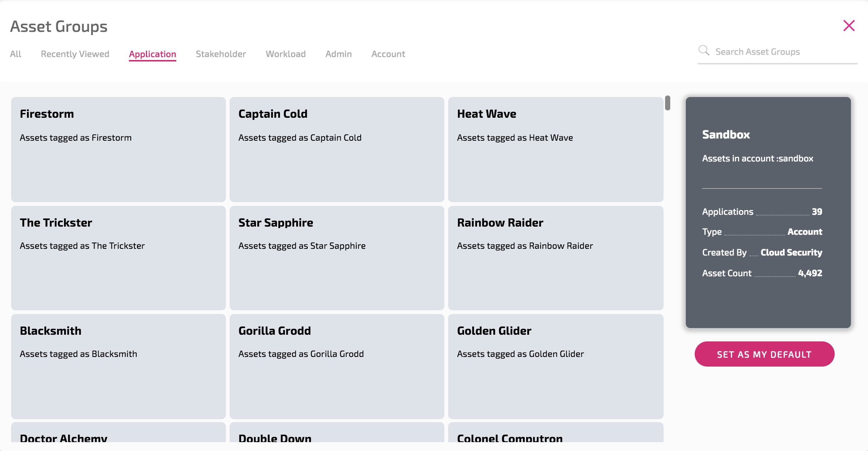Switch to the All tab
The height and width of the screenshot is (451, 868).
(16, 54)
